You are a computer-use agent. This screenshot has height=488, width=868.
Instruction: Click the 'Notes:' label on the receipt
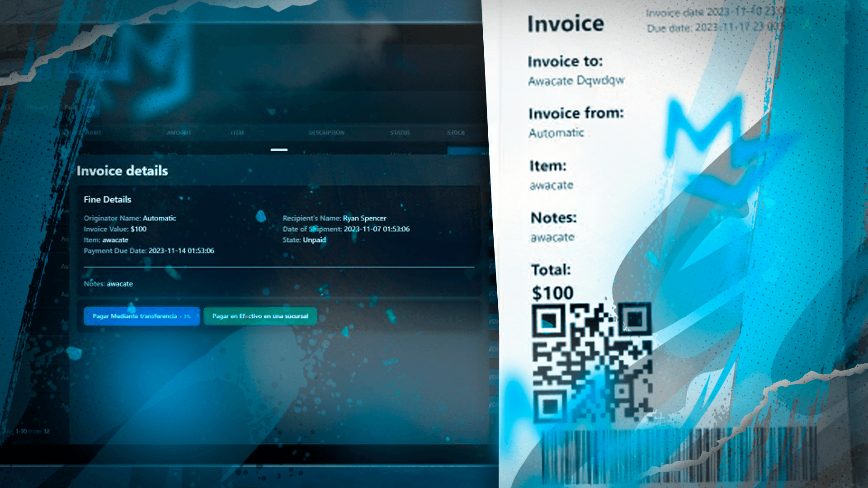pyautogui.click(x=554, y=218)
